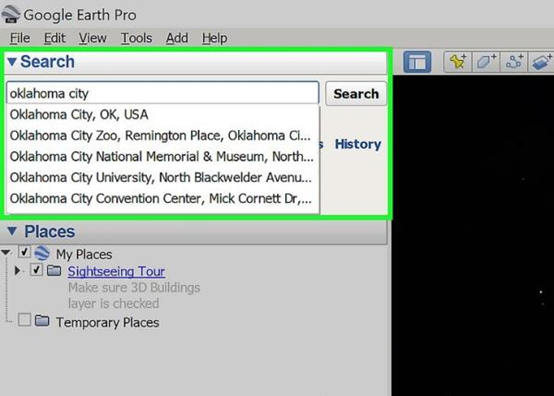Viewport: 554px width, 396px height.
Task: Collapse the My Places tree node
Action: coord(6,252)
